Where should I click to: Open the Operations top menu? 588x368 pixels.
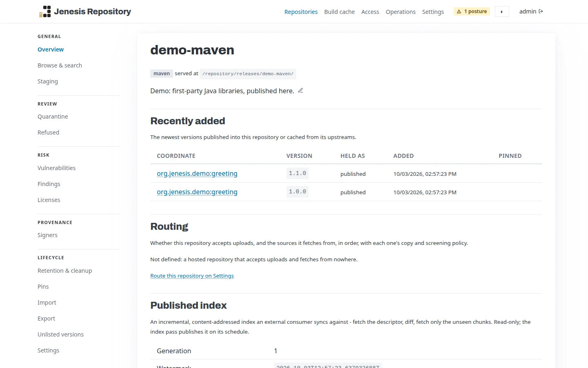(x=401, y=12)
